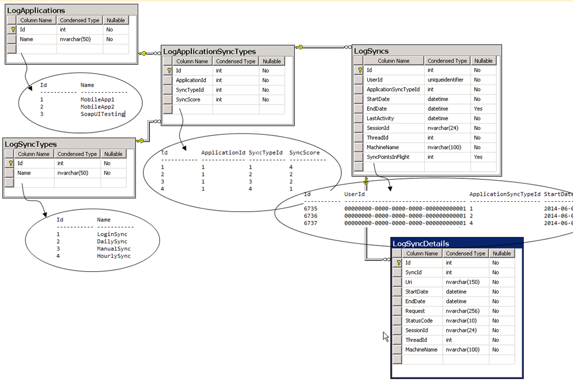This screenshot has height=392, width=573.
Task: Click the primary key icon in LogSyncTypes
Action: tap(10, 163)
